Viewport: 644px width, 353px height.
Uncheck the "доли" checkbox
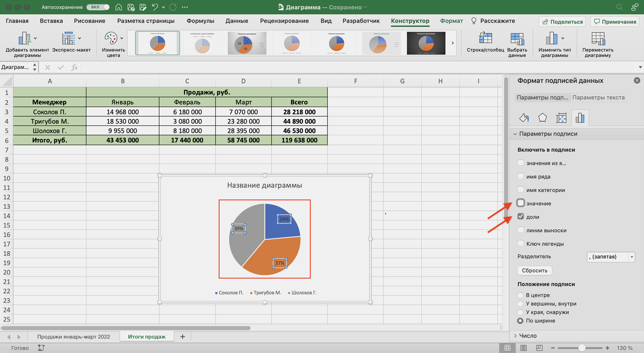point(521,217)
